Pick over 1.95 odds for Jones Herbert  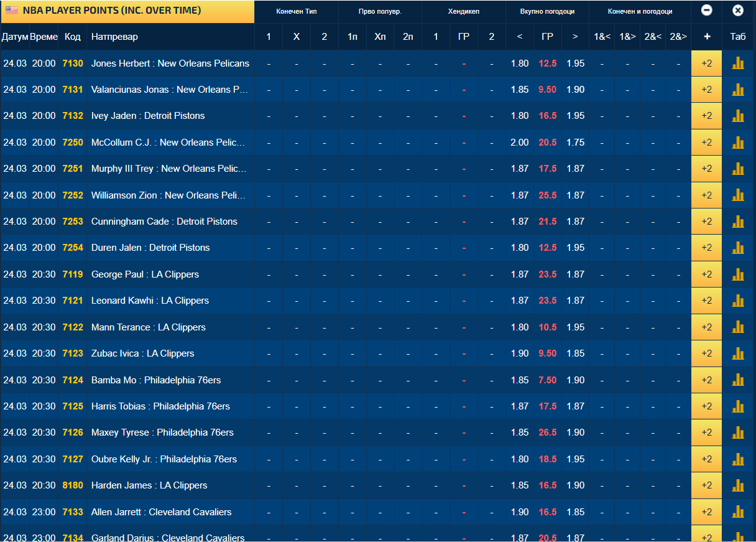pos(575,63)
